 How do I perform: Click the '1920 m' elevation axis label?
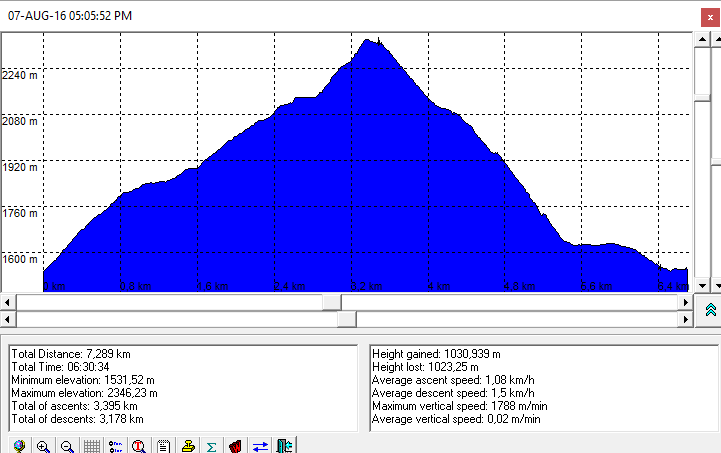tap(20, 167)
